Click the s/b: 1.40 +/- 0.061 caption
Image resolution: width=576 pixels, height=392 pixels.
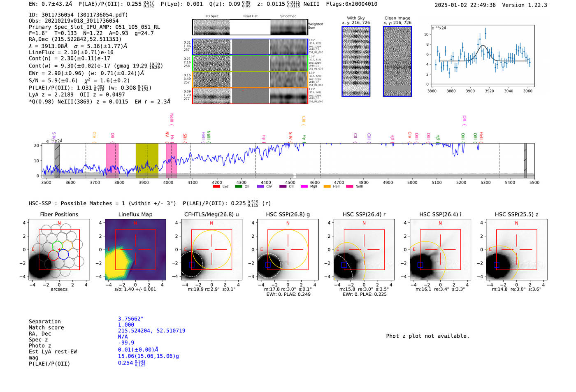[x=135, y=289]
